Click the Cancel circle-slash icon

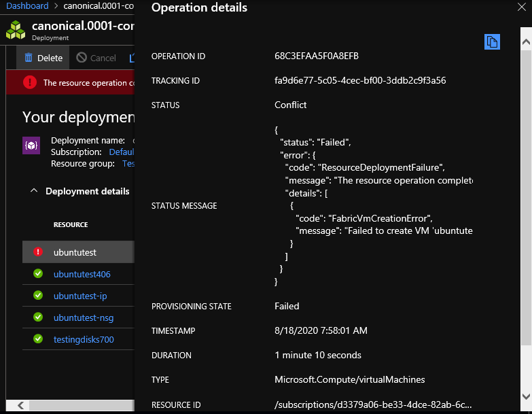tap(82, 58)
